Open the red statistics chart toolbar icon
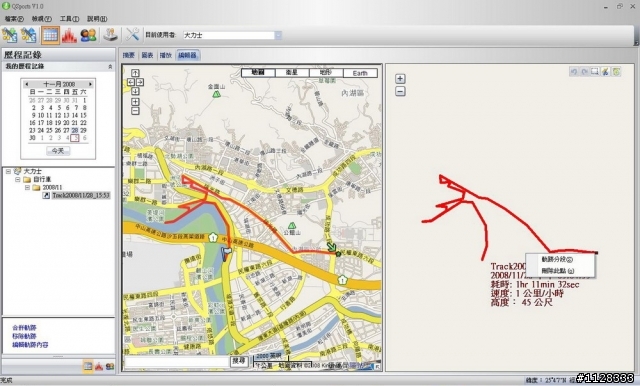 [x=69, y=35]
